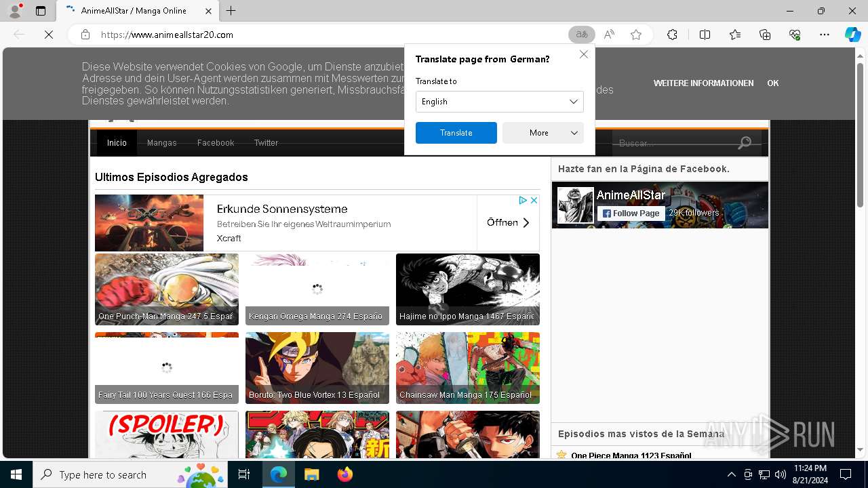Accept cookies with OK button
This screenshot has width=868, height=488.
coord(772,83)
